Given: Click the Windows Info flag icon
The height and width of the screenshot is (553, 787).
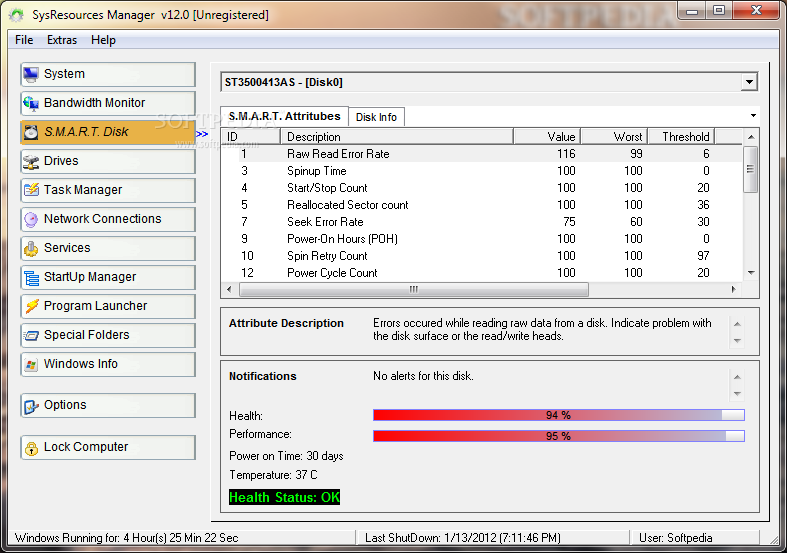Looking at the screenshot, I should tap(31, 364).
